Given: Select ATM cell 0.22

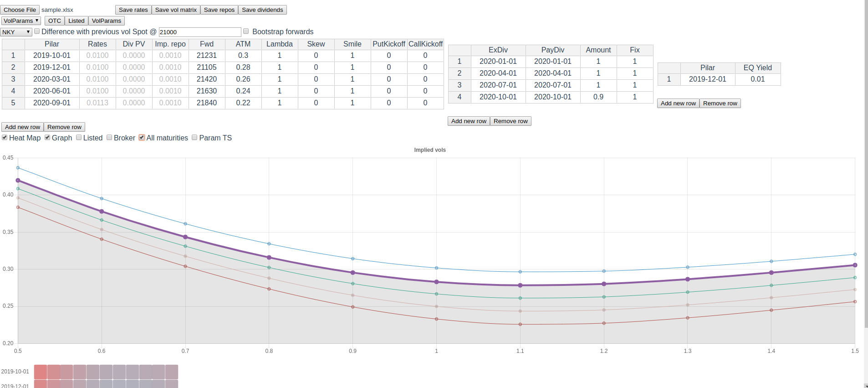Looking at the screenshot, I should click(243, 103).
